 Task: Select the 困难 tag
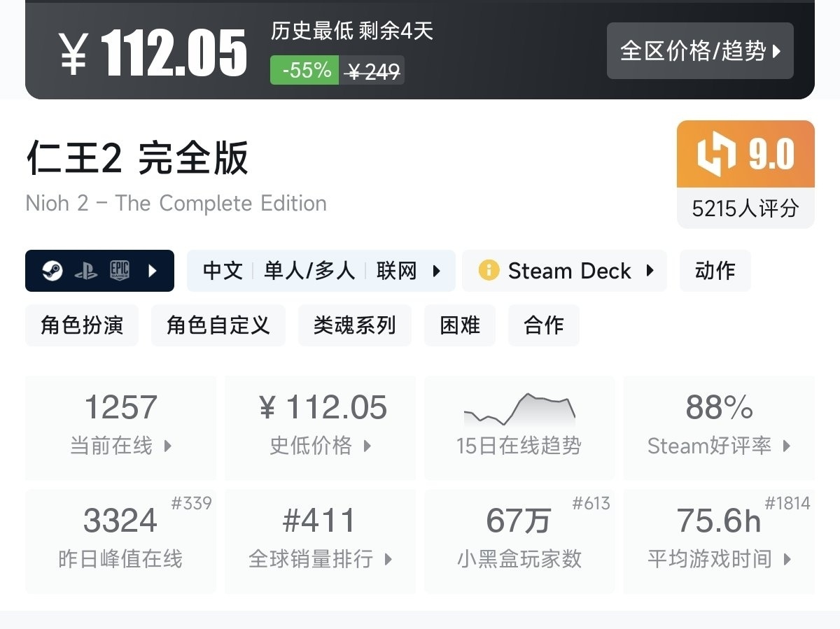pos(460,325)
